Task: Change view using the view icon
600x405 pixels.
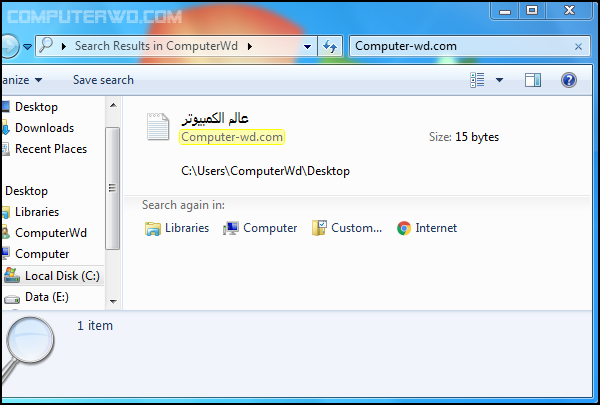Action: 477,80
